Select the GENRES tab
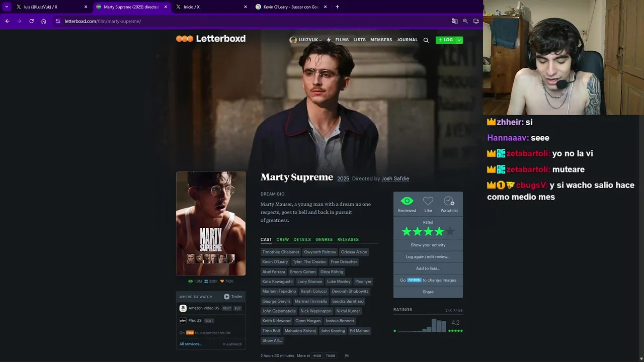Image resolution: width=644 pixels, height=362 pixels. pos(324,240)
